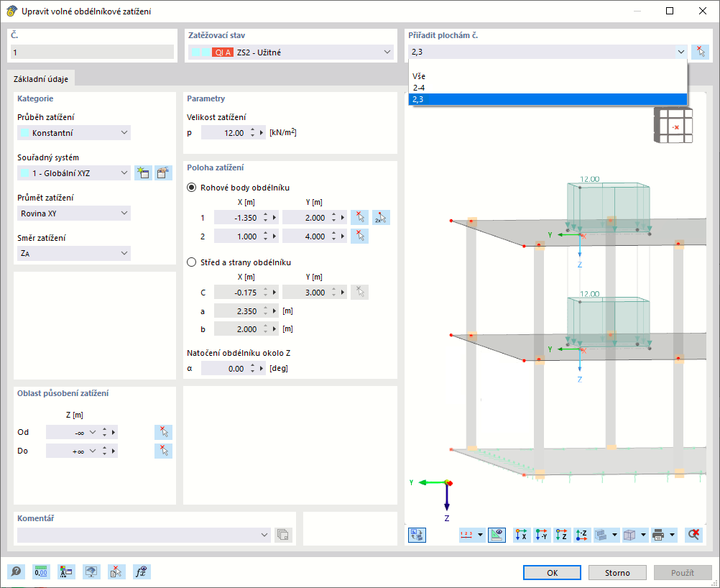The height and width of the screenshot is (588, 720).
Task: Toggle numbering (1 2 3) display icon
Action: 466,535
